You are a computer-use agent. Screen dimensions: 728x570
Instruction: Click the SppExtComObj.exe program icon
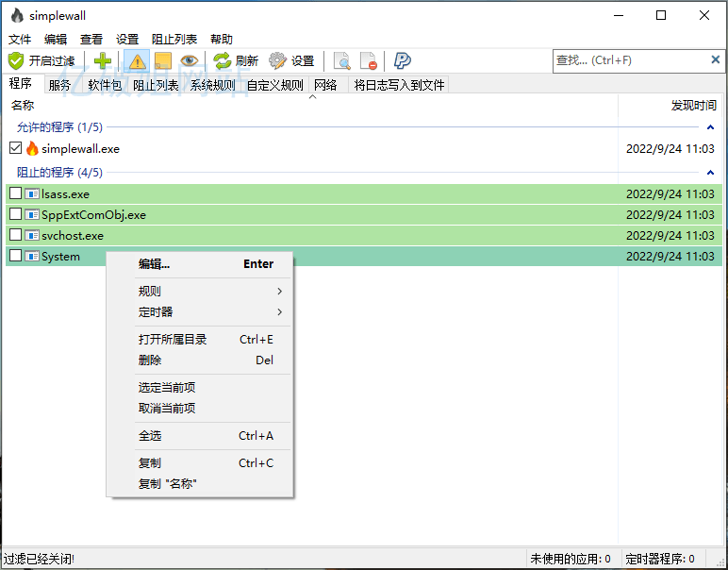pos(32,214)
